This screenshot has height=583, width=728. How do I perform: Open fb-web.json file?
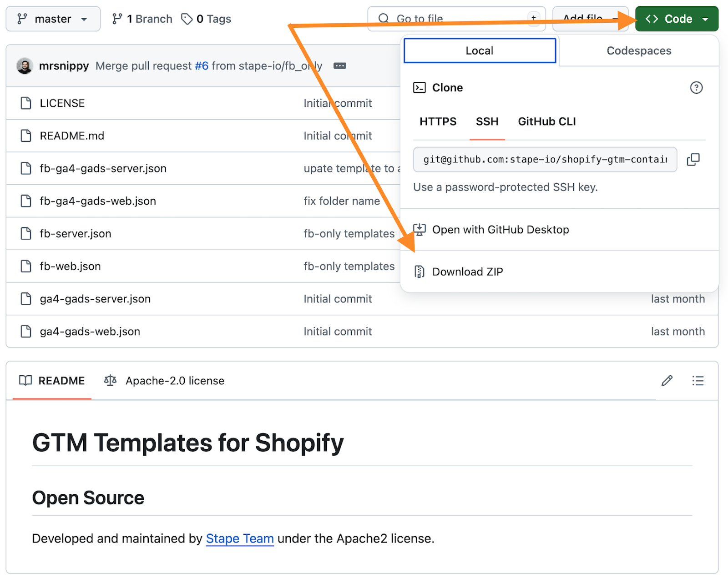(x=70, y=266)
